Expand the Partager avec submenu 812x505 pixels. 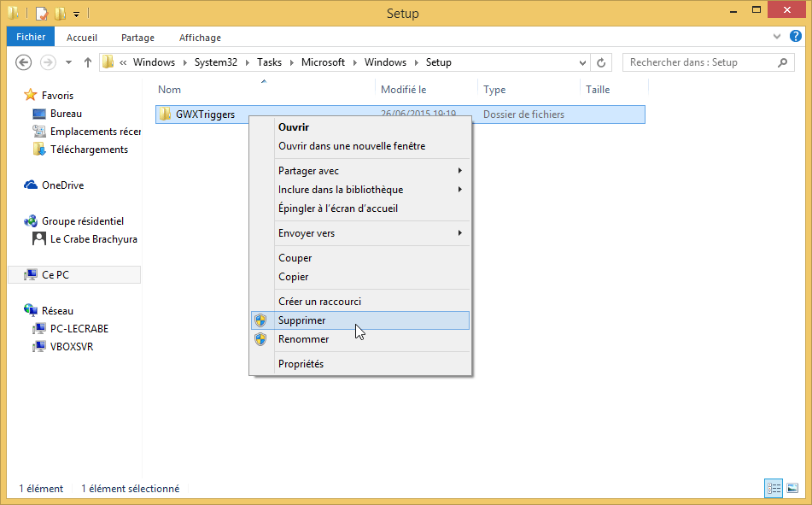point(360,171)
